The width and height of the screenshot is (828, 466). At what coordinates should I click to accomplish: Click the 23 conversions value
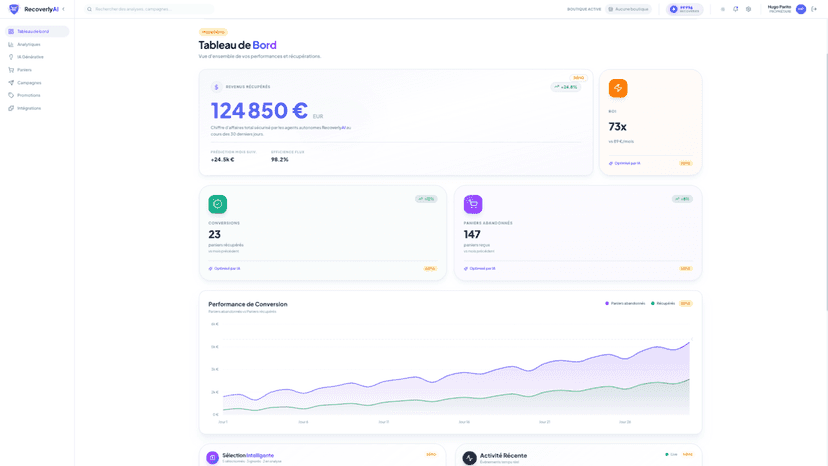[x=214, y=234]
